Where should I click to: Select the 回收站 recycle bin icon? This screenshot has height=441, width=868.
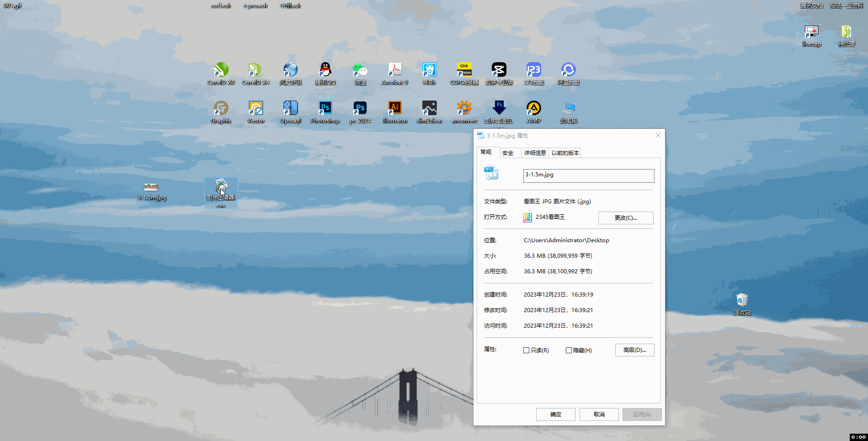[x=742, y=304]
